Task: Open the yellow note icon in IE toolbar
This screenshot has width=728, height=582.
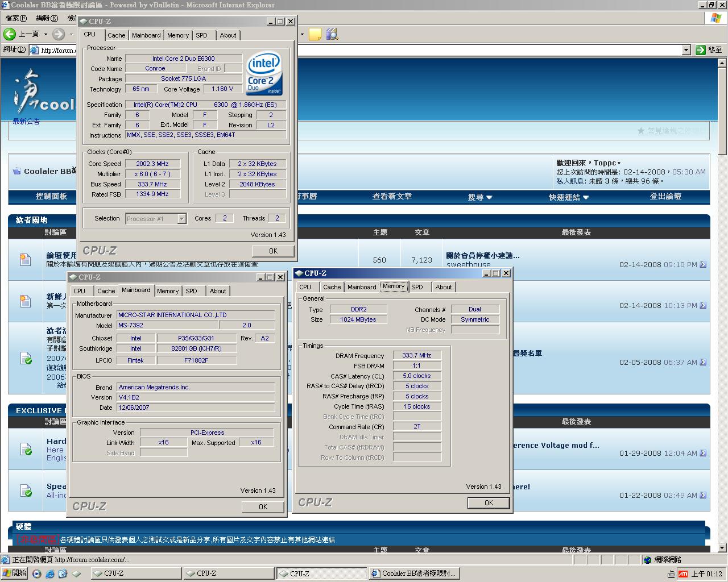Action: click(315, 34)
